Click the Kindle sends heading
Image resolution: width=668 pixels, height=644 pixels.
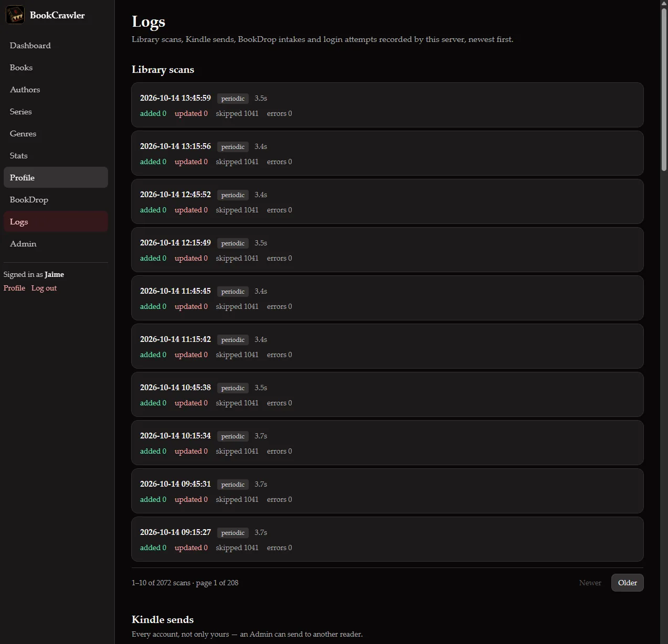[163, 619]
